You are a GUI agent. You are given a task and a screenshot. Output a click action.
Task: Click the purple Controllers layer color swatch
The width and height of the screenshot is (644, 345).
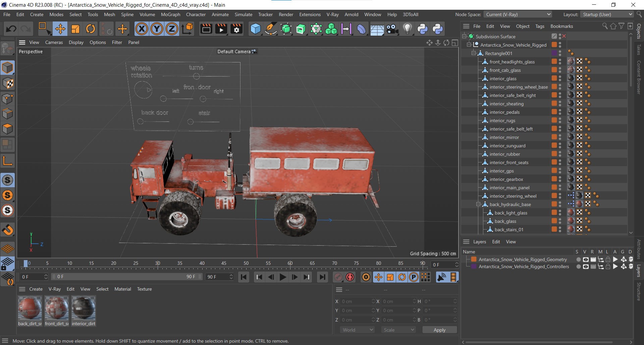point(474,267)
